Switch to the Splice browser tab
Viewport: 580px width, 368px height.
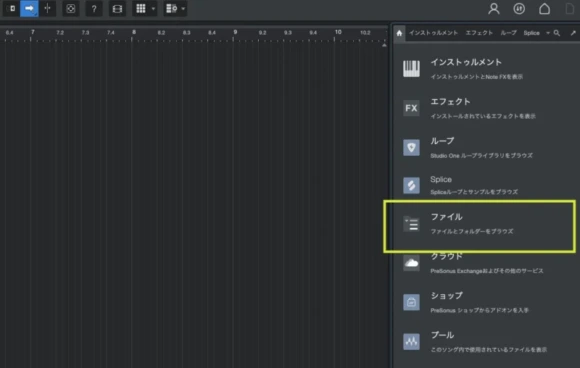point(532,33)
